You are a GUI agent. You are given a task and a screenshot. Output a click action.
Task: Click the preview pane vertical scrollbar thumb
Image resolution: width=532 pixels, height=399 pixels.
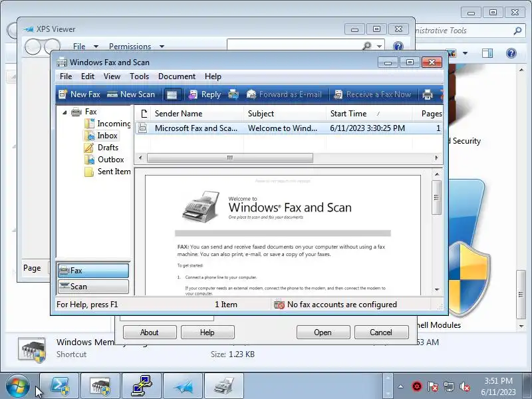pyautogui.click(x=437, y=197)
